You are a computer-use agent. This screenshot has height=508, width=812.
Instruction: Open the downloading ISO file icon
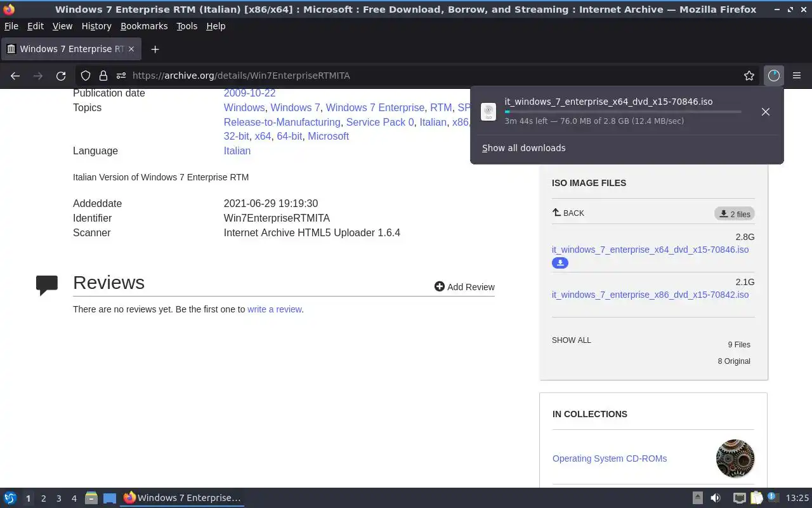[488, 112]
